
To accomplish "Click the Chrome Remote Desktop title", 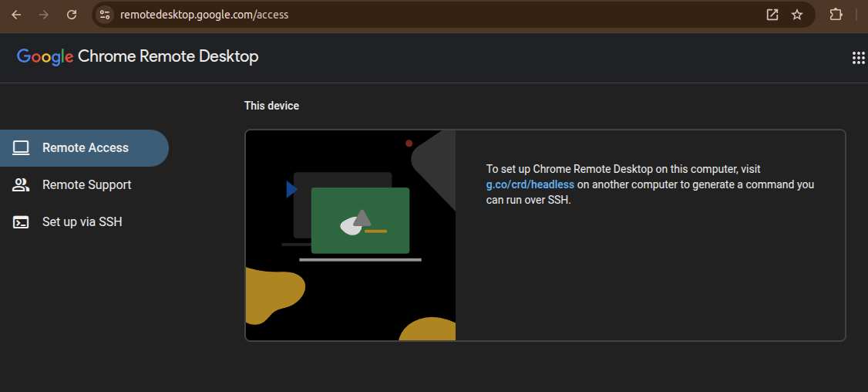I will 168,56.
